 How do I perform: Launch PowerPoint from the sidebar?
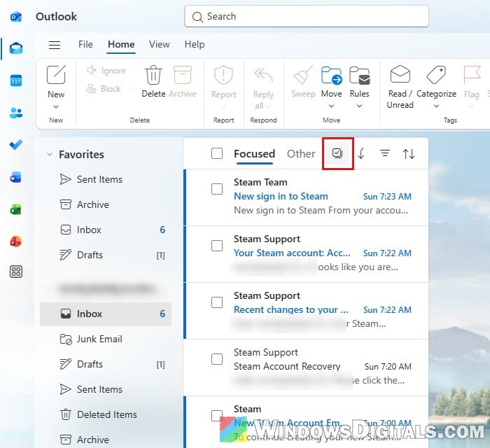point(16,241)
